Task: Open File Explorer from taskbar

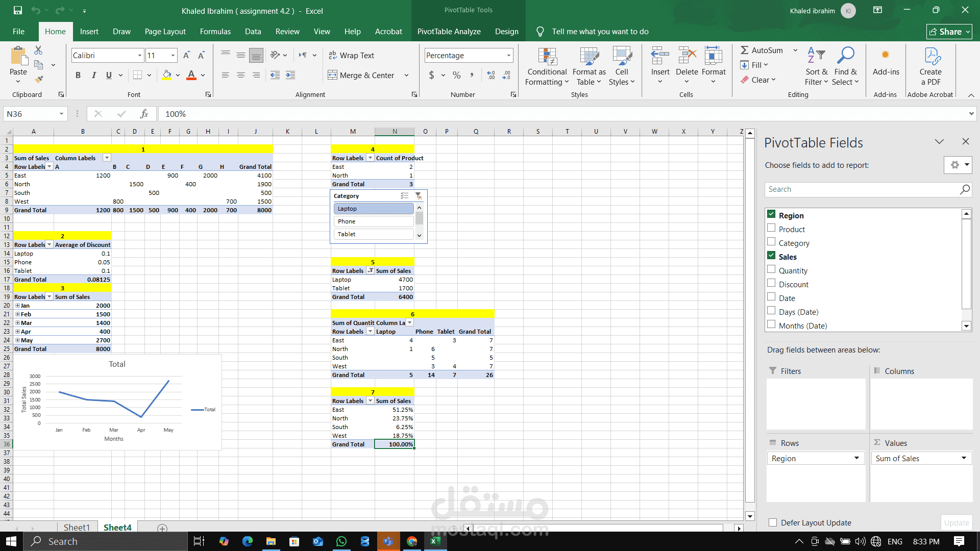Action: [271, 541]
